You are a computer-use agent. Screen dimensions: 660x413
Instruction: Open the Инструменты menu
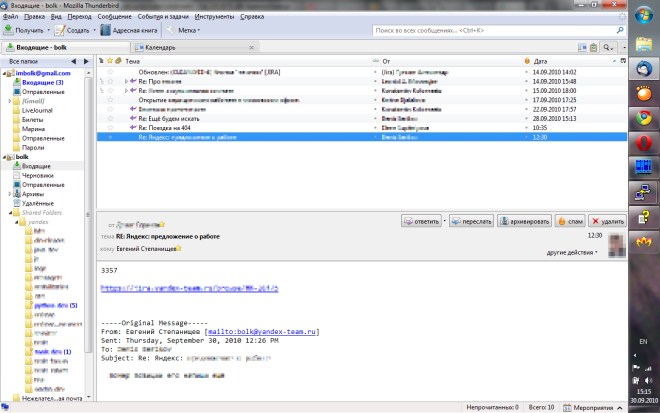click(214, 17)
